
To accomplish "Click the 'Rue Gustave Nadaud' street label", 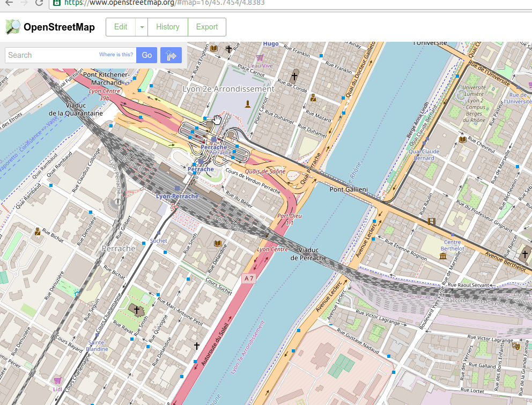I will [358, 341].
